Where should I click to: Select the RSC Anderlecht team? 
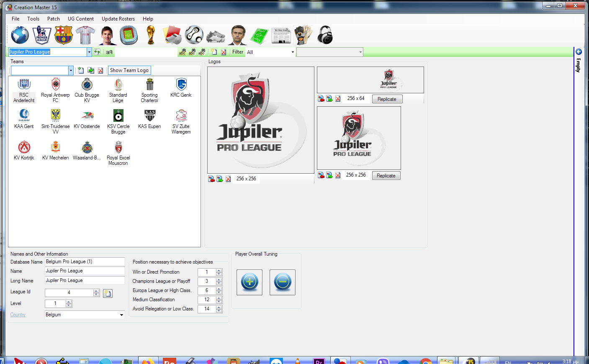[x=24, y=90]
